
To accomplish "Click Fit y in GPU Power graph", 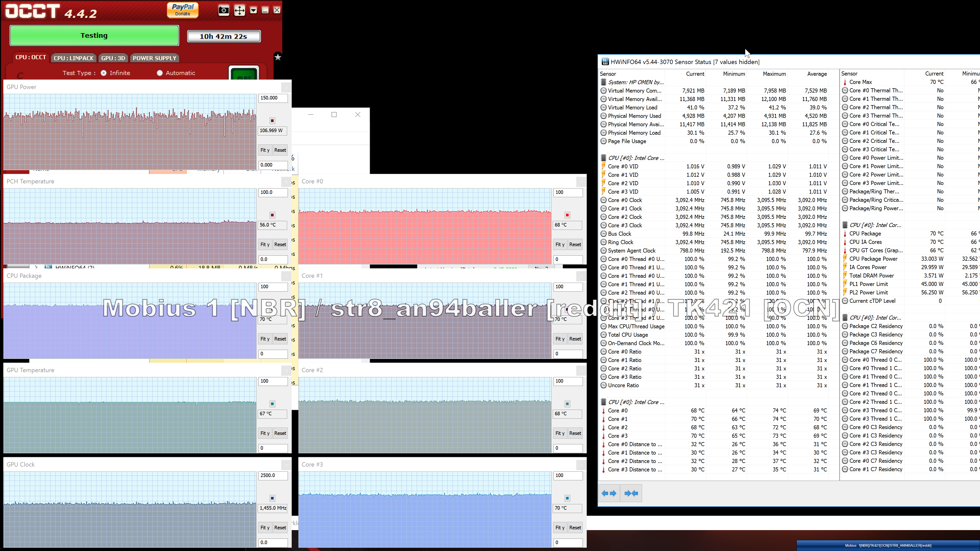I will point(265,150).
